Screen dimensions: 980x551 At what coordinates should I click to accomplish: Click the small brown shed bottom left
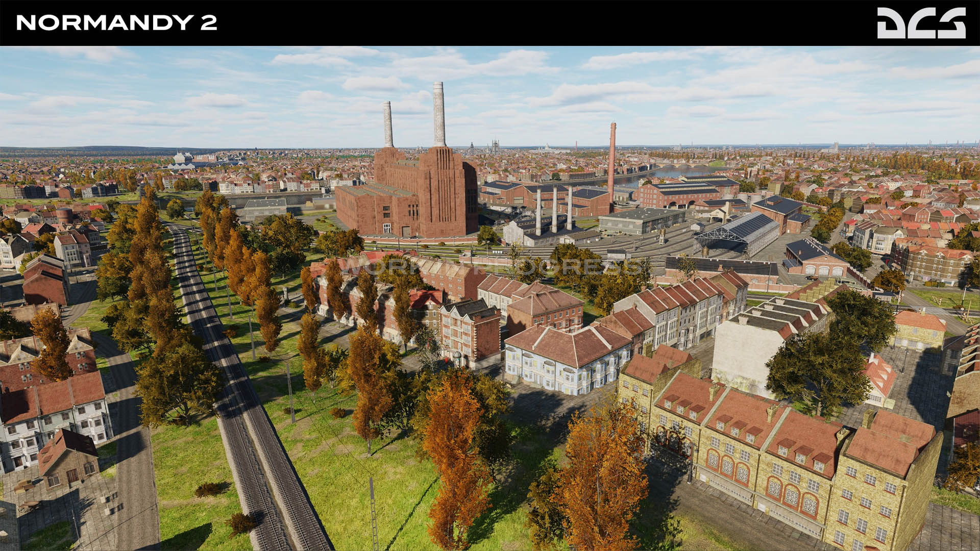coord(68,459)
